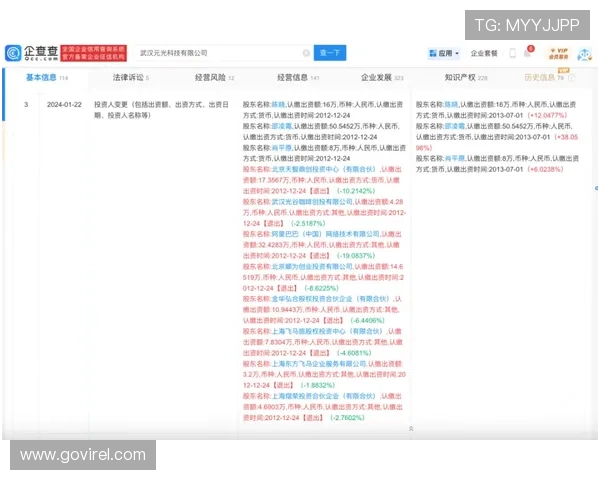Image resolution: width=600 pixels, height=480 pixels.
Task: Click the (+6.0238%) change value
Action: click(545, 169)
